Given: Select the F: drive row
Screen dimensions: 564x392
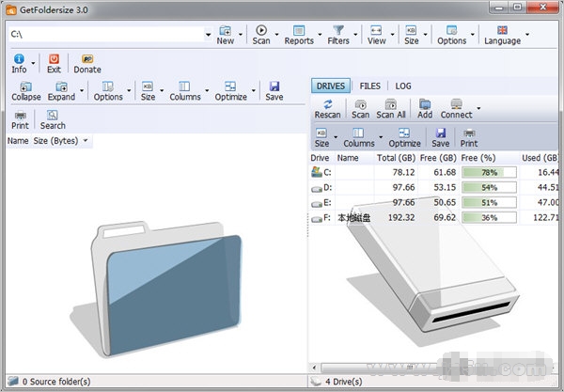Looking at the screenshot, I should point(434,217).
